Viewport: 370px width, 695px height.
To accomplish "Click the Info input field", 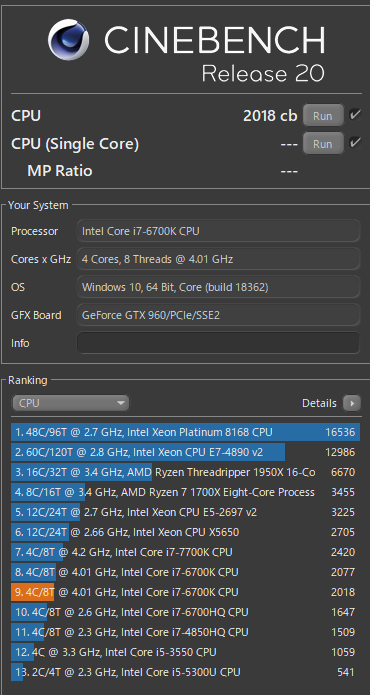I will coord(218,343).
